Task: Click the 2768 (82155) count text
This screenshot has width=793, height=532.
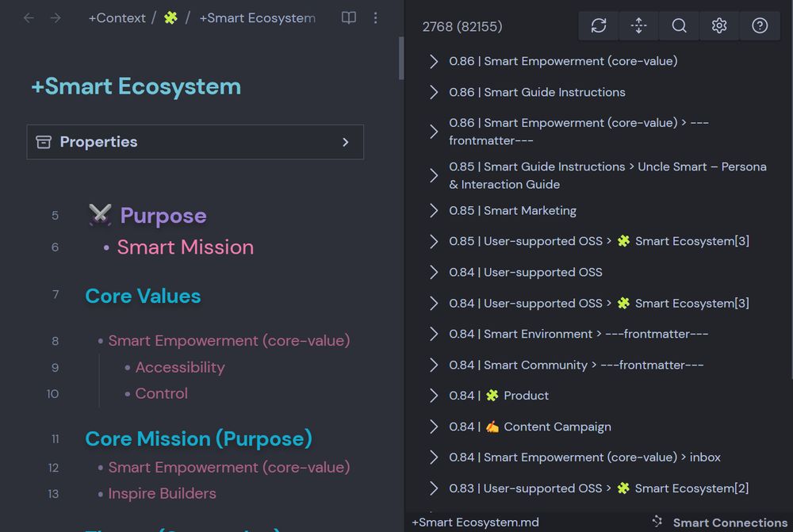Action: [462, 26]
